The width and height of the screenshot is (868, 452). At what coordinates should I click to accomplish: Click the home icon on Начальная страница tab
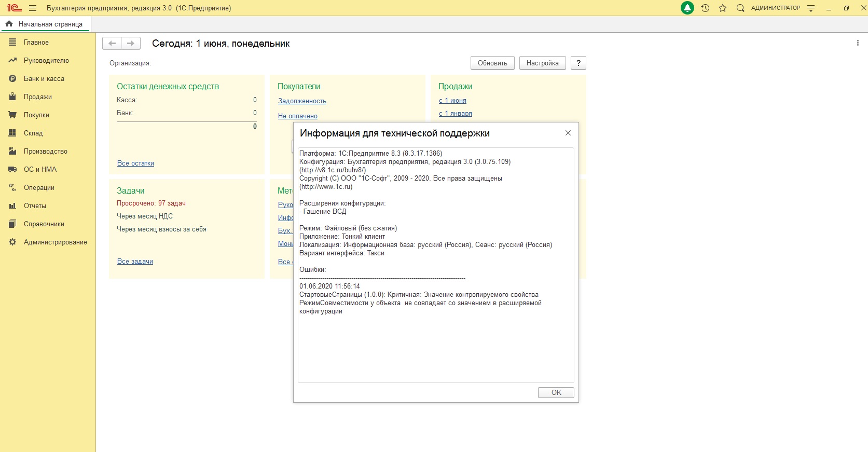9,24
